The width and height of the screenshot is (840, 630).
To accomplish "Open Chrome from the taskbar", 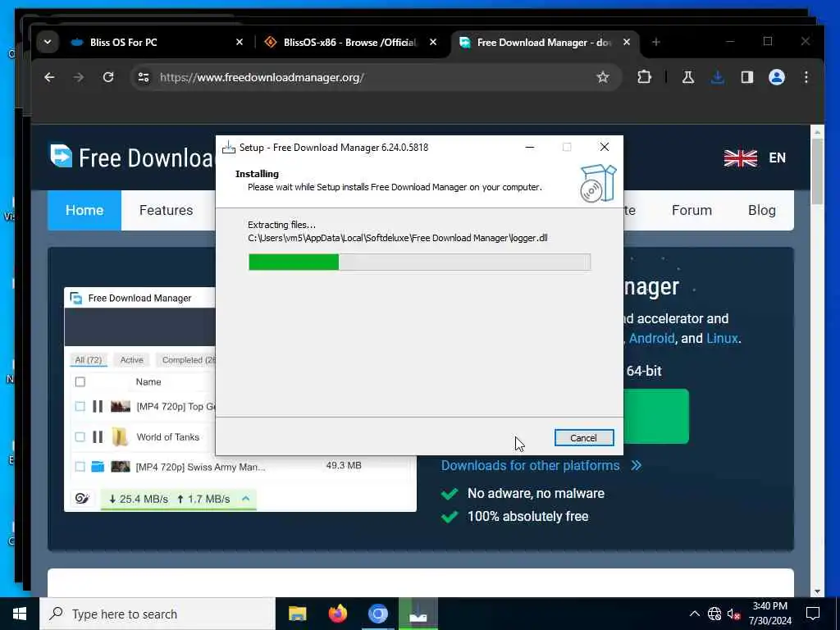I will [x=377, y=614].
